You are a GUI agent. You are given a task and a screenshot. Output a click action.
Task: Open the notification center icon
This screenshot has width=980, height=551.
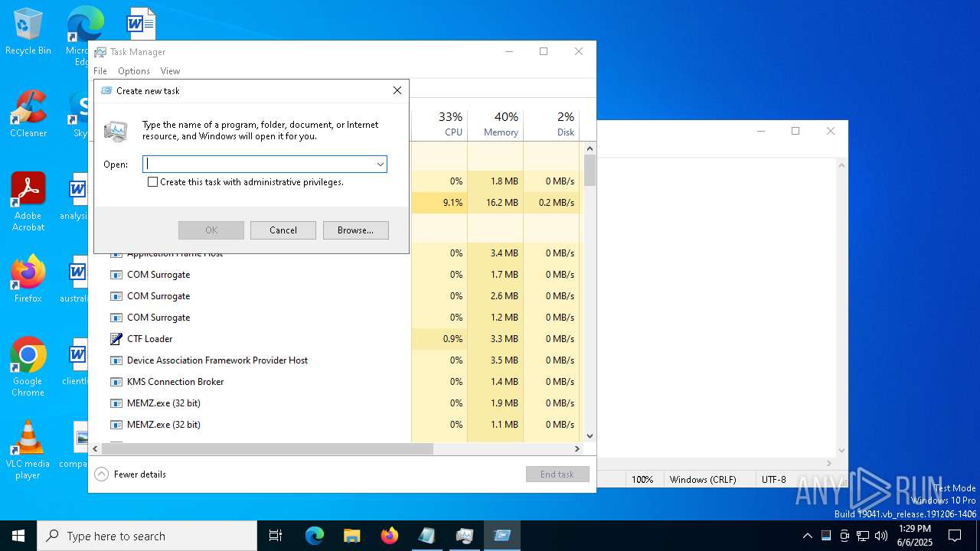(x=955, y=536)
